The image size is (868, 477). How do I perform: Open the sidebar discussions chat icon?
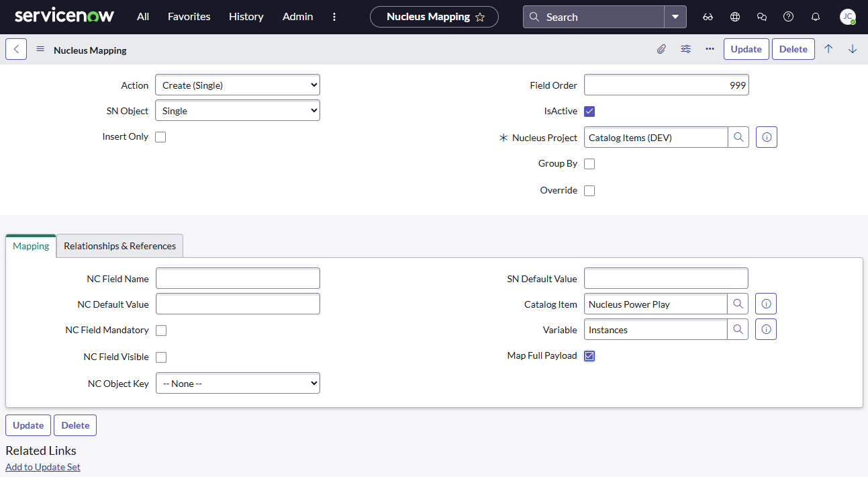pos(762,17)
